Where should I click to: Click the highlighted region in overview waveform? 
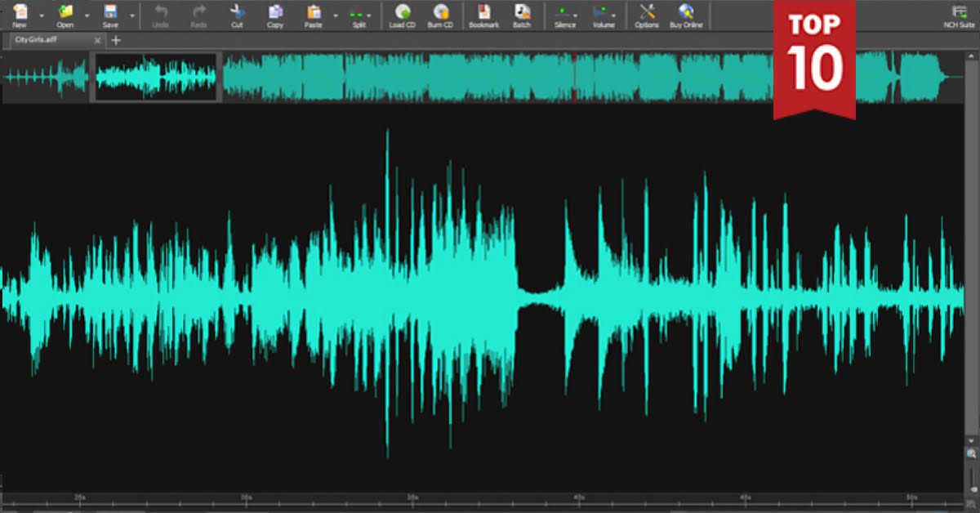(155, 78)
